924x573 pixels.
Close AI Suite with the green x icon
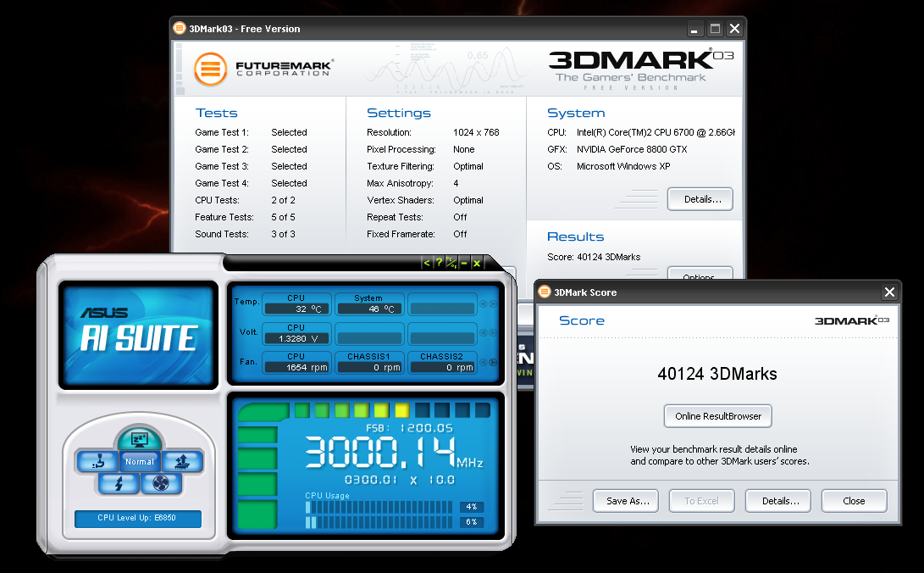coord(477,263)
